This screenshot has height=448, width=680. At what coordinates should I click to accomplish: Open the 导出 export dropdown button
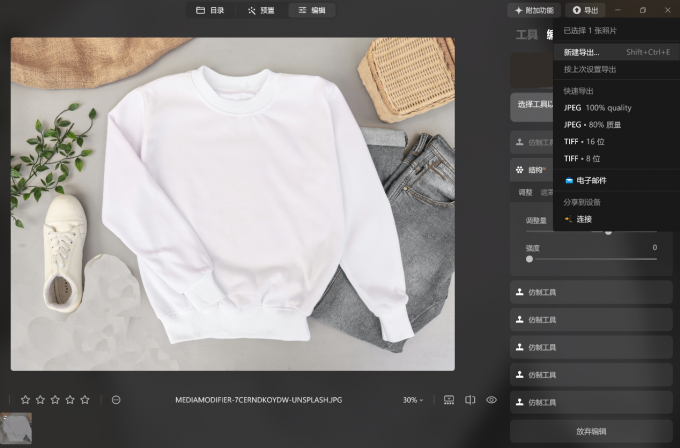586,10
